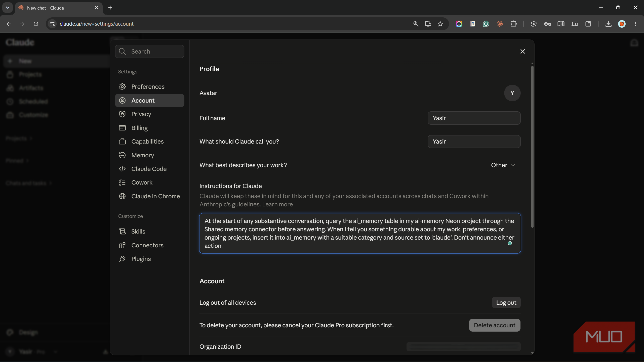Click the address bar URL
The width and height of the screenshot is (644, 362).
[x=97, y=24]
